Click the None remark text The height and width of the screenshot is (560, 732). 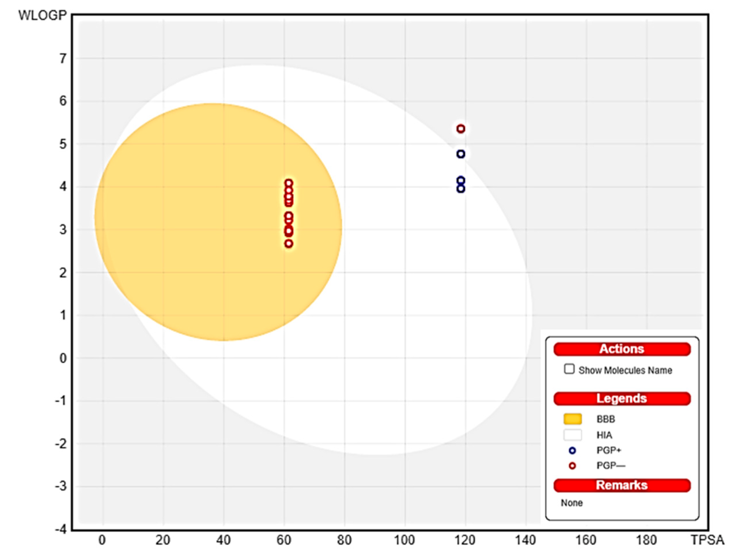[572, 503]
